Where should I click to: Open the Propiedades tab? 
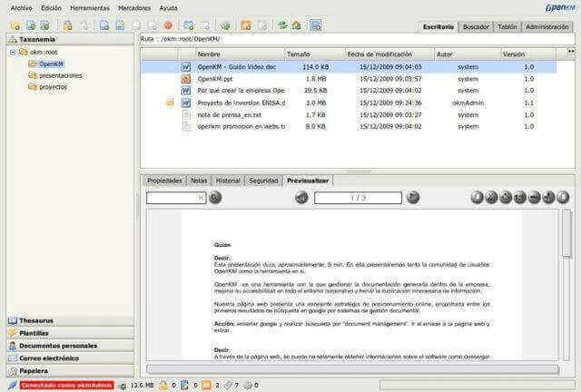164,181
